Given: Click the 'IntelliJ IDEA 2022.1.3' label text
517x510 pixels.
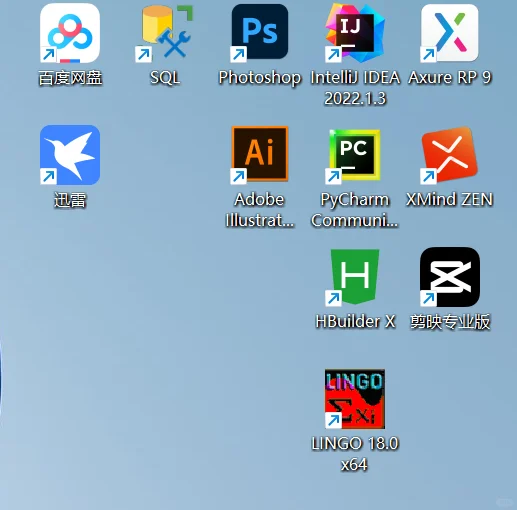Looking at the screenshot, I should click(x=355, y=88).
